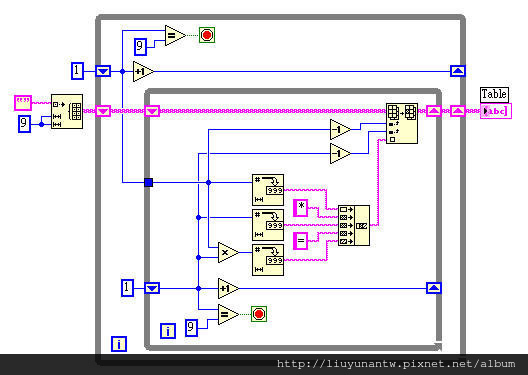Select the outer loop's iteration terminal i

tap(119, 344)
